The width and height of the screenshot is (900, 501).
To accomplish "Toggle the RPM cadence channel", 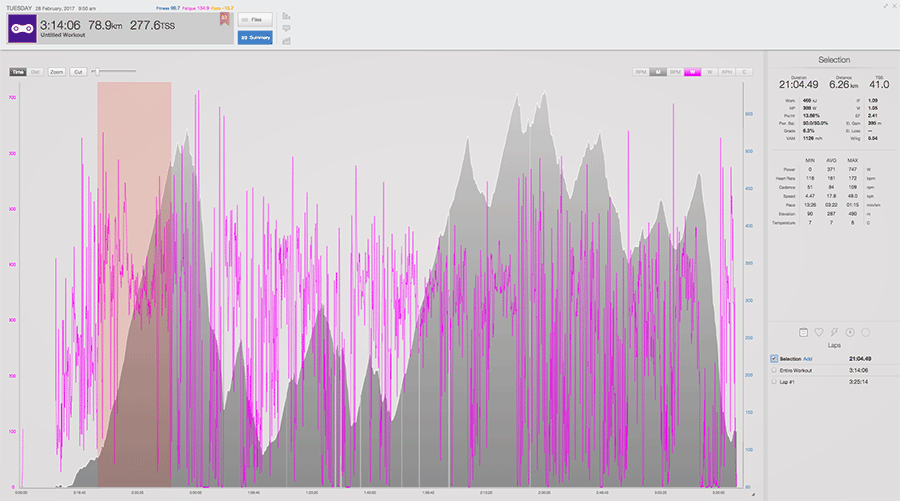I will [x=641, y=72].
